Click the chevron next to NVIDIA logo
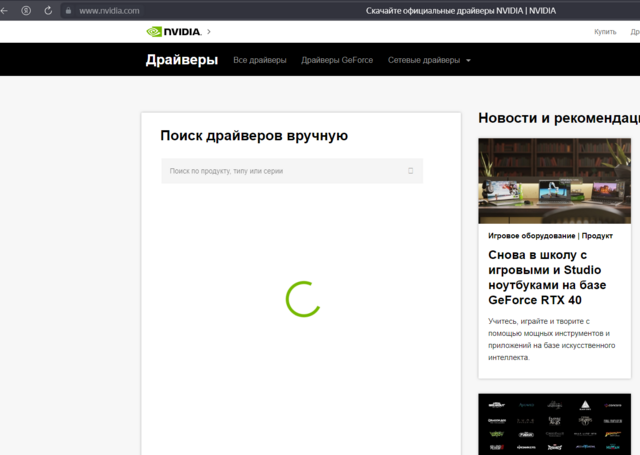Viewport: 640px width, 455px height. (x=208, y=32)
